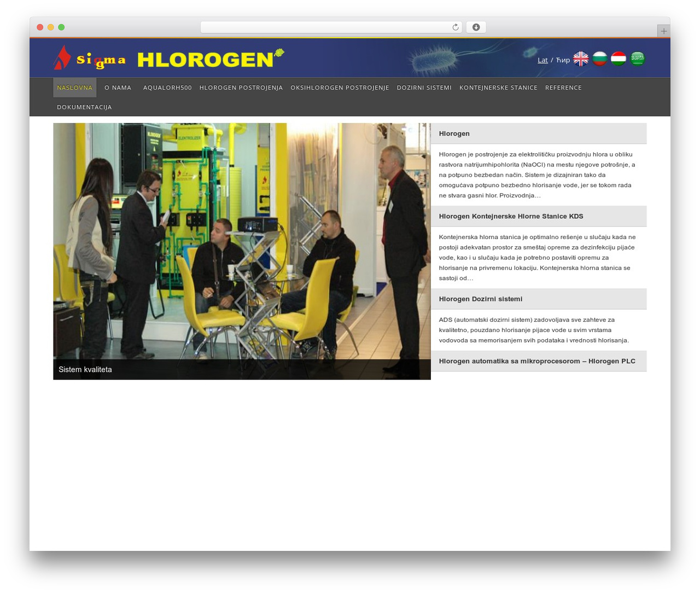The height and width of the screenshot is (593, 700).
Task: Open the Dokumentacija menu item
Action: (84, 107)
